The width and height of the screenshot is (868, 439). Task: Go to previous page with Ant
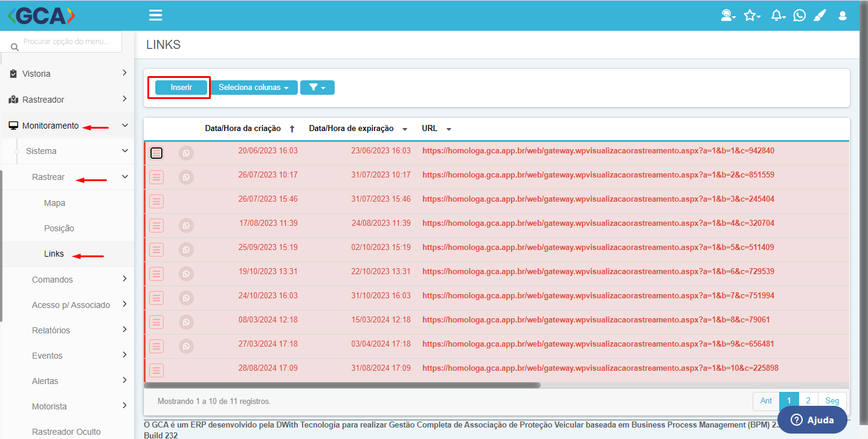pyautogui.click(x=766, y=401)
